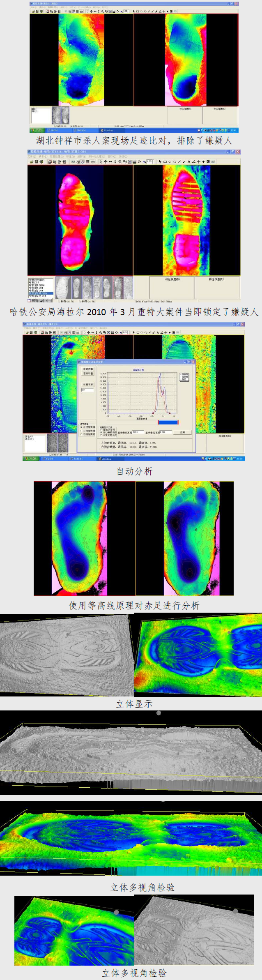Click the open-folder icon in the 哈铁 window toolbar
This screenshot has height=980, width=262.
pos(31,162)
